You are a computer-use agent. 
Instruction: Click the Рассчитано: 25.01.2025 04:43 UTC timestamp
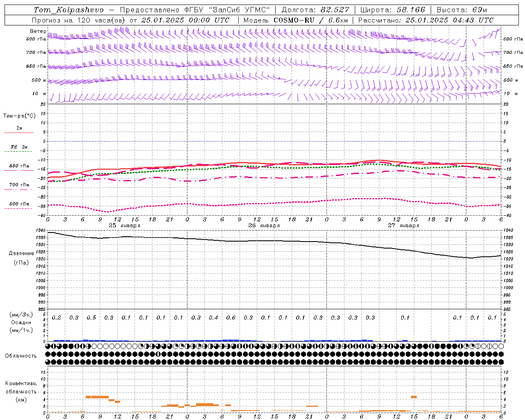coord(426,20)
